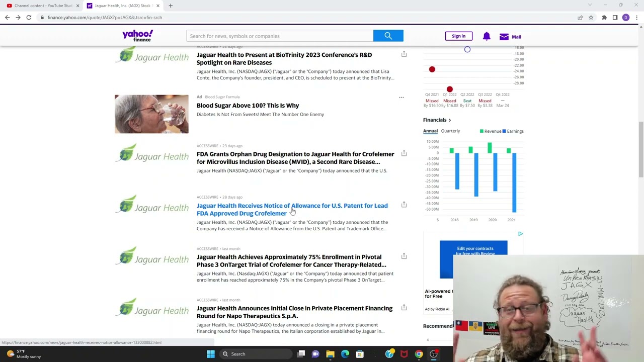Go back to the previous page

pyautogui.click(x=7, y=18)
